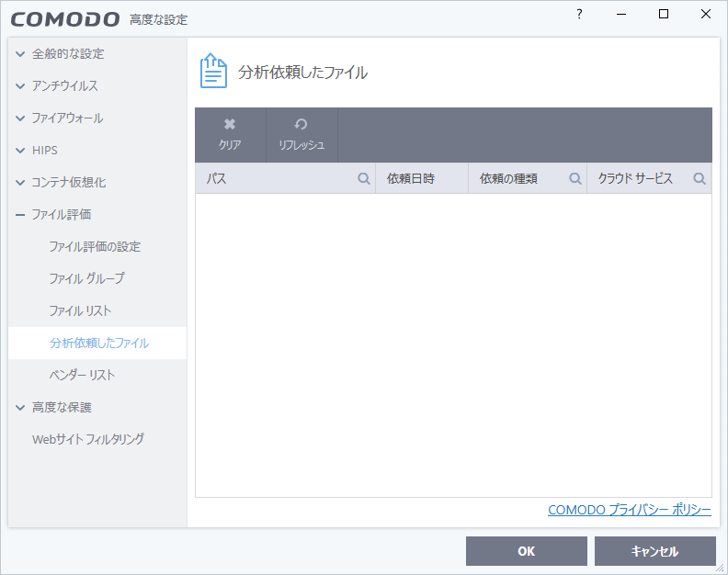Open ファイル リスト page

tap(80, 311)
